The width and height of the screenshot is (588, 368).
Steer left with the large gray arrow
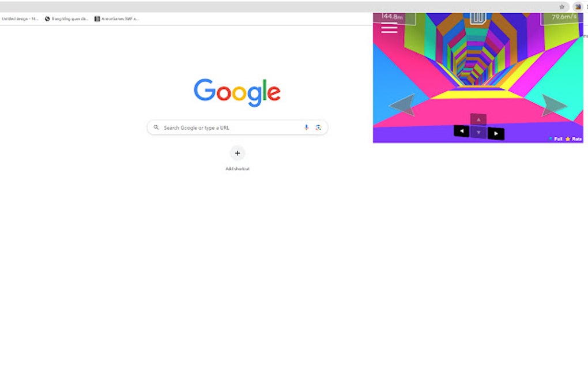point(404,104)
